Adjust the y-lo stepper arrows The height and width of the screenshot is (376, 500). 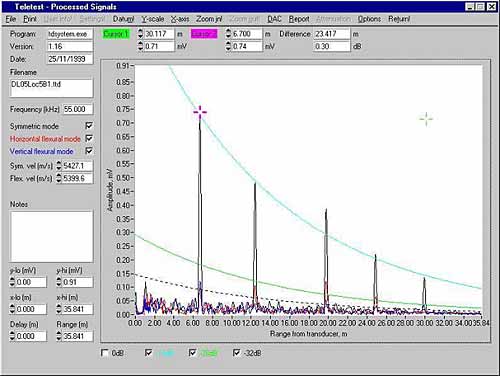[13, 282]
